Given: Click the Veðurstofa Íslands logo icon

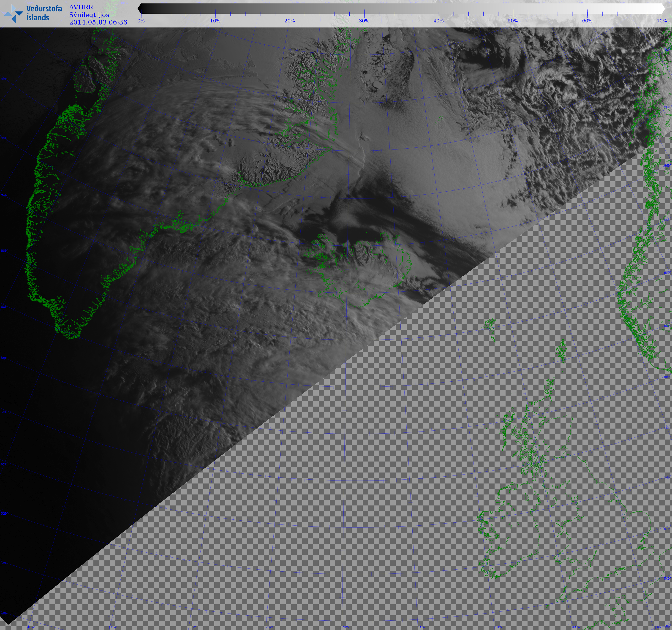Looking at the screenshot, I should click(x=14, y=14).
